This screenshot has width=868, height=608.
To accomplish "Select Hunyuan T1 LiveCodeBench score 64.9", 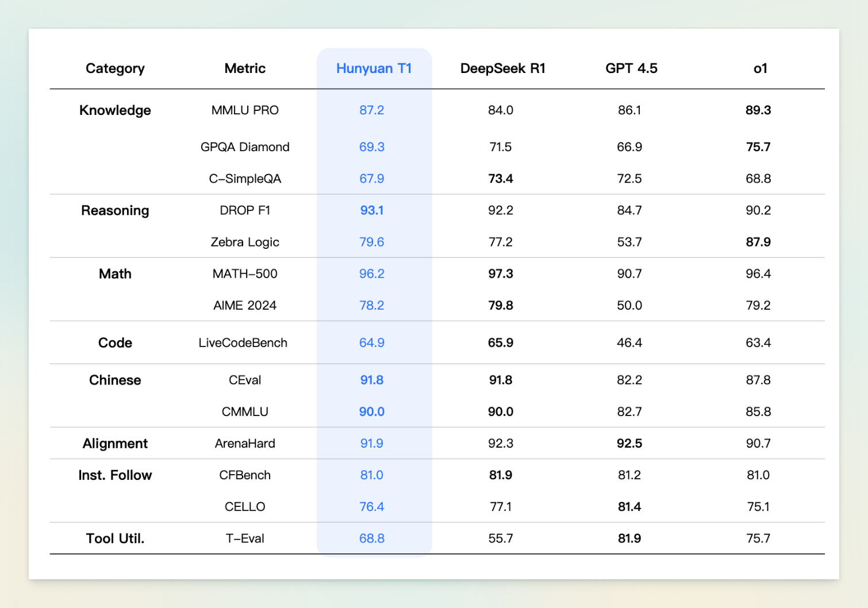I will click(x=372, y=343).
